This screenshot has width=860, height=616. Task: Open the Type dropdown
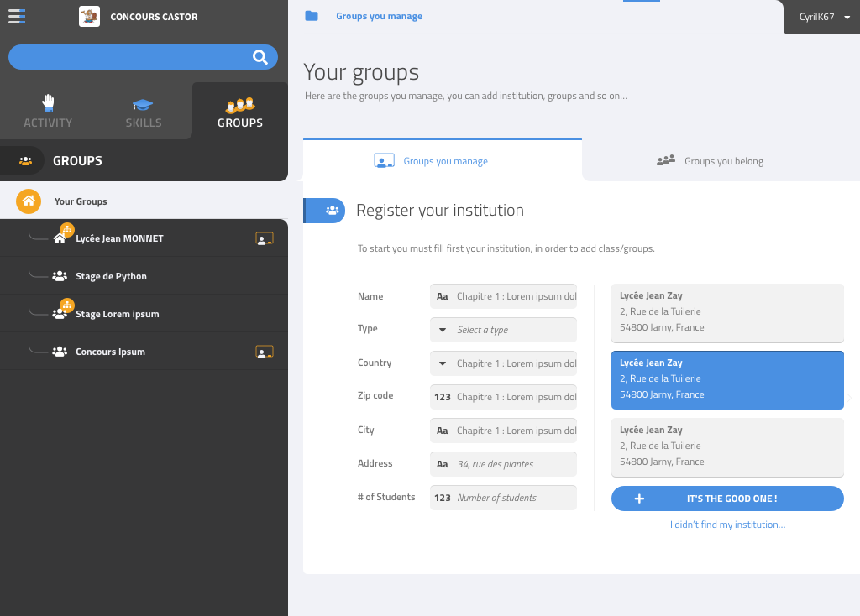coord(503,330)
